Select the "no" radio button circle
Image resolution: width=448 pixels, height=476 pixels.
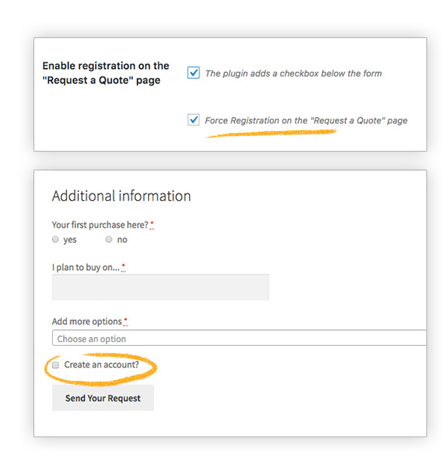[x=109, y=239]
